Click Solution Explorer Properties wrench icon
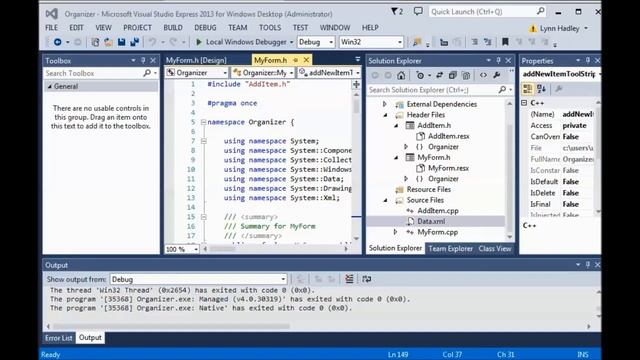 pos(497,76)
